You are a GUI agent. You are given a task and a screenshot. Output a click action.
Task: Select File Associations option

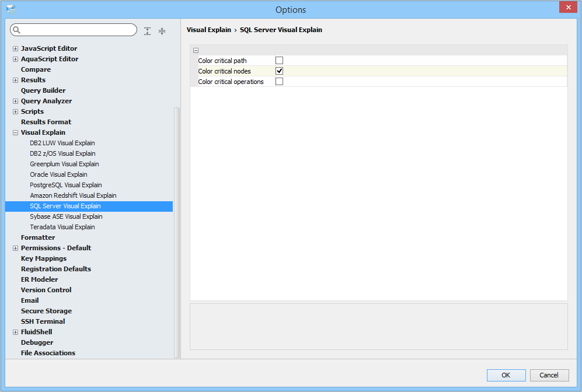[48, 353]
